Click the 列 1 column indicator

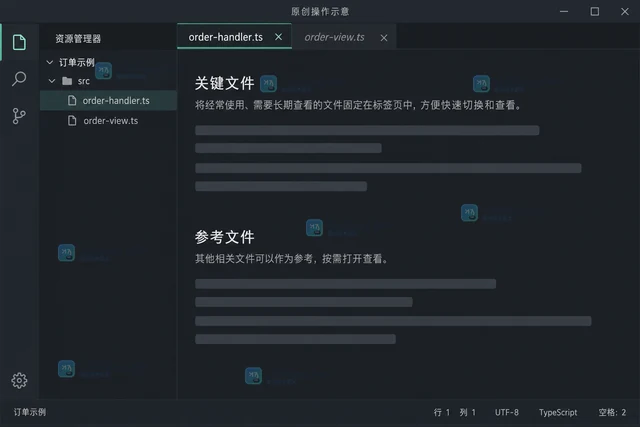click(467, 412)
